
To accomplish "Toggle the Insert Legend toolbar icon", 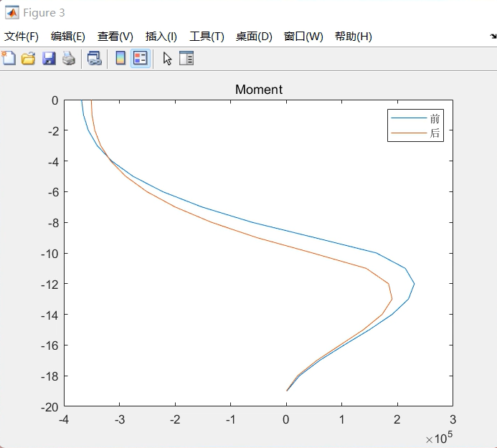I will click(141, 58).
